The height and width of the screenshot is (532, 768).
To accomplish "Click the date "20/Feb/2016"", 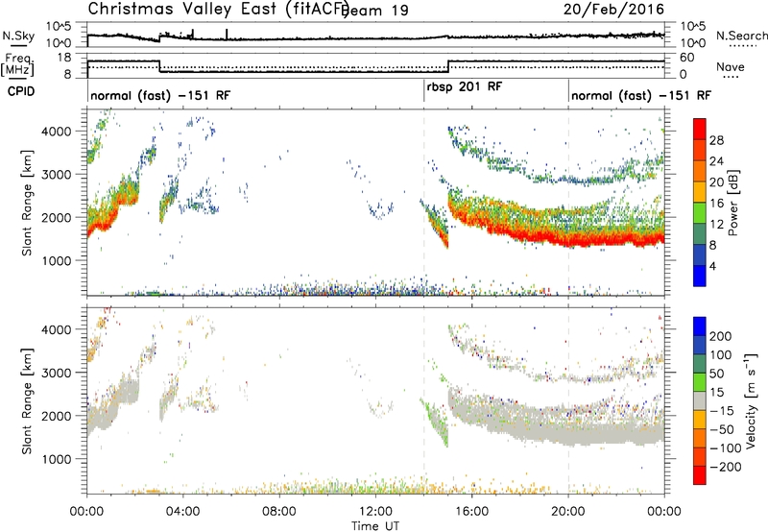I will point(613,9).
